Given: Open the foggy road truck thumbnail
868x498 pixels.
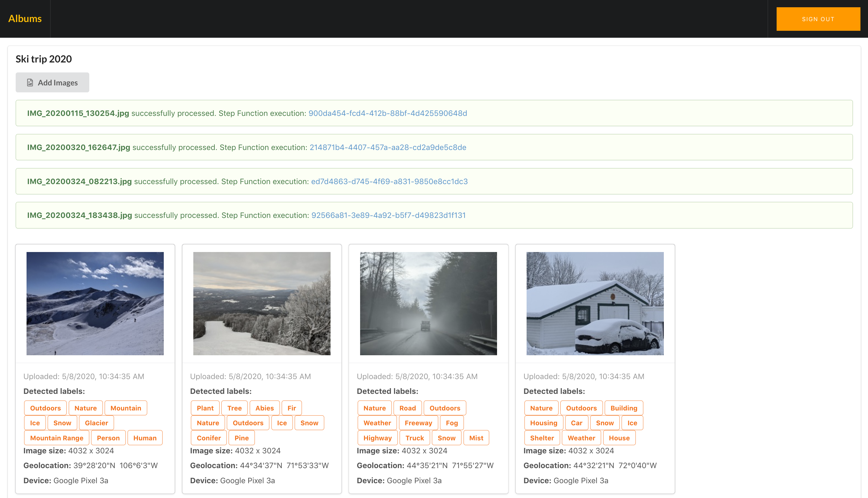Looking at the screenshot, I should tap(428, 303).
